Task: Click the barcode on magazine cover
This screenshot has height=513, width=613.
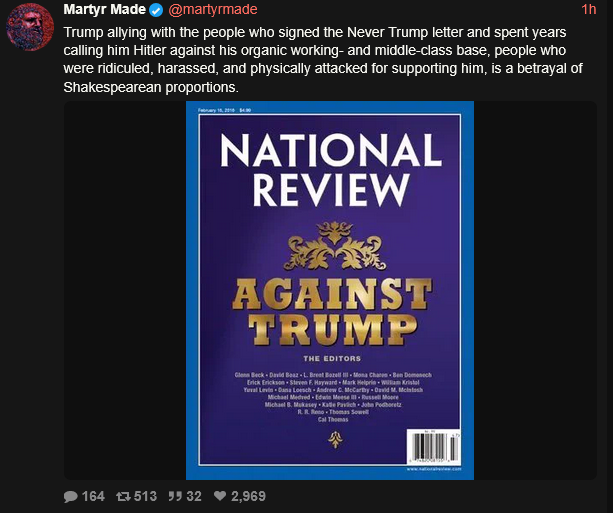Action: point(433,447)
